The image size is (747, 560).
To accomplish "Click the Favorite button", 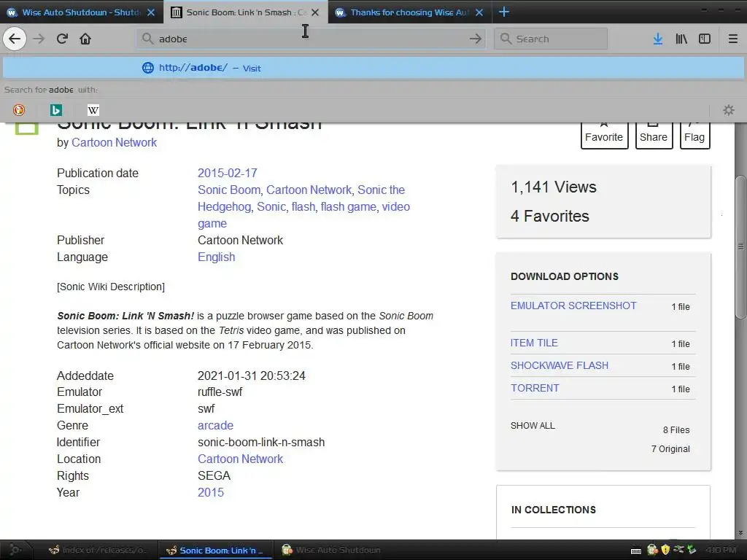I will tap(604, 135).
